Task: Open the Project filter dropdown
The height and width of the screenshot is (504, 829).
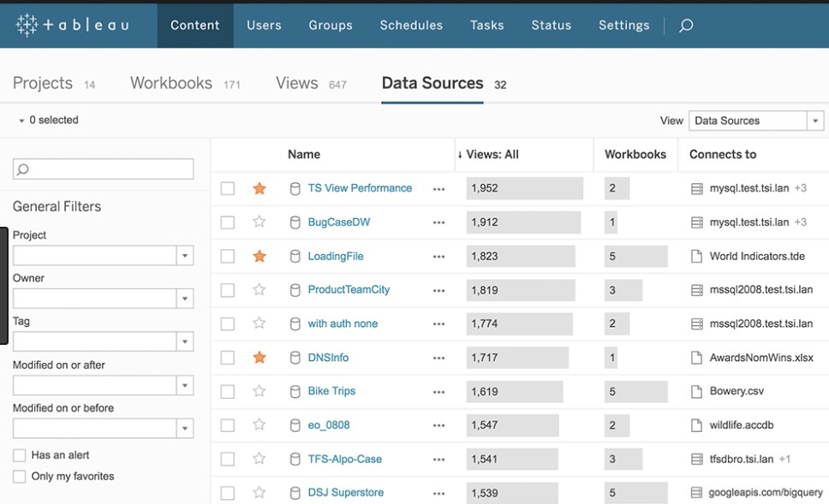Action: point(184,255)
